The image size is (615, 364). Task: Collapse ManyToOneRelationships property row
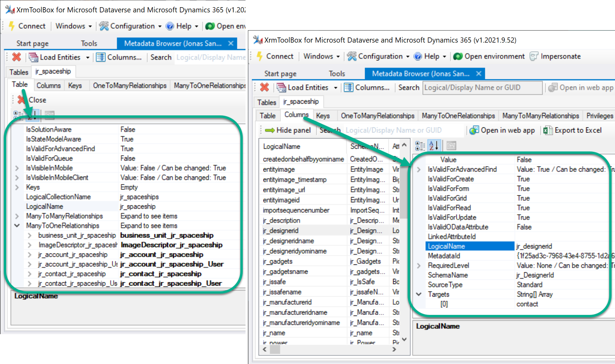coord(17,226)
